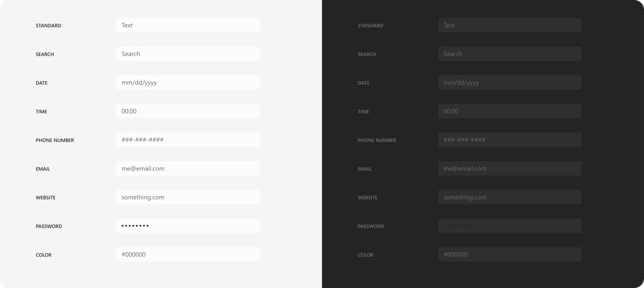
Task: Click the light theme Standard text field
Action: [x=188, y=25]
